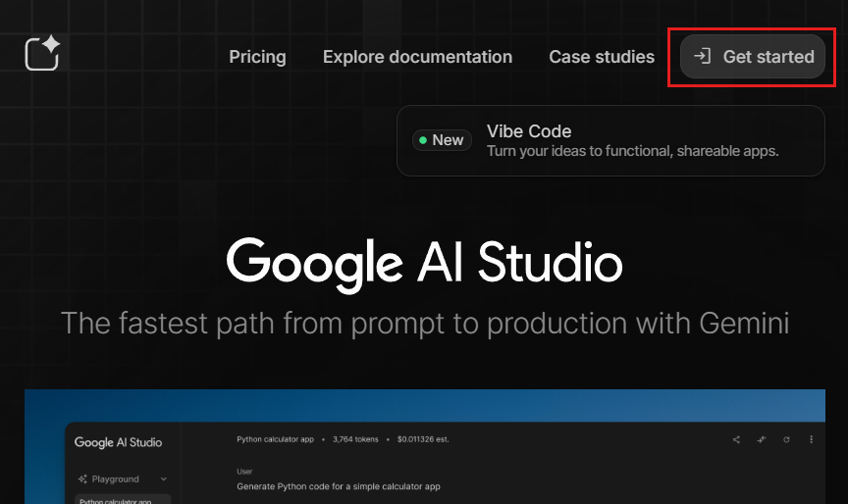Click the AI Studio sparkle logo icon
This screenshot has height=504, width=848.
coord(43,53)
